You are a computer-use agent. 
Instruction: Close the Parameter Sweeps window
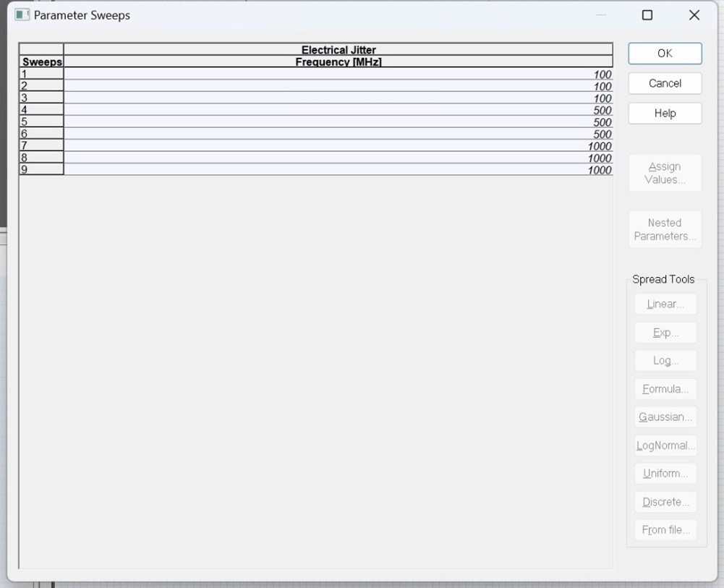coord(694,15)
